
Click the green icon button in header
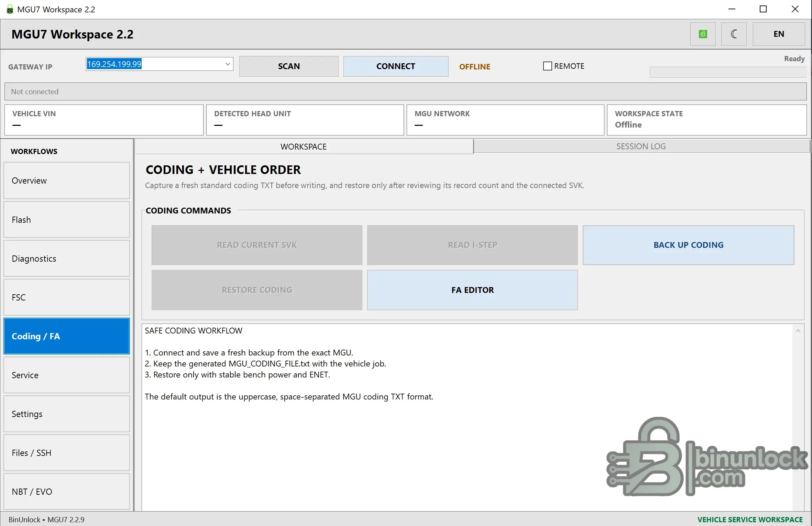(x=703, y=34)
